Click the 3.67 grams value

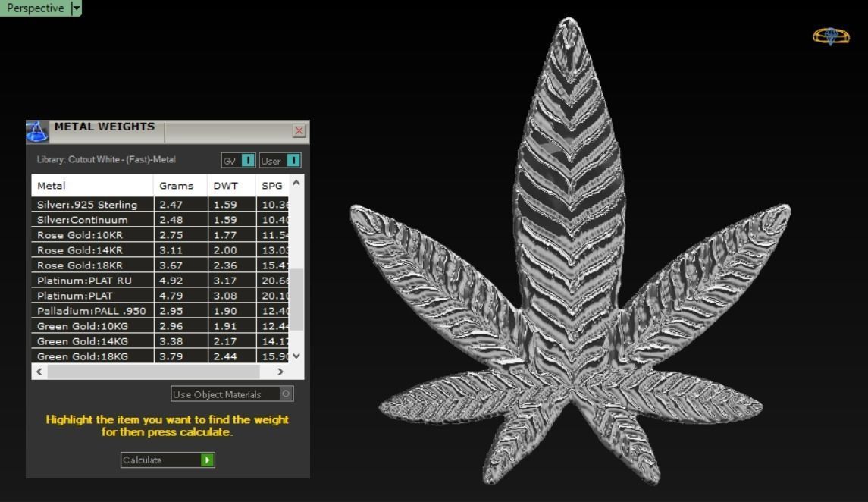click(171, 265)
